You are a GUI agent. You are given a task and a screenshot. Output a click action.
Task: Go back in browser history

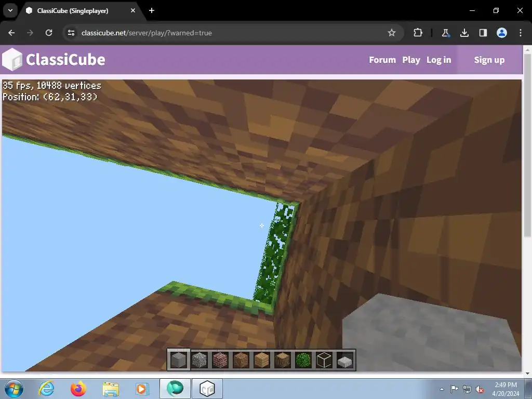click(11, 33)
